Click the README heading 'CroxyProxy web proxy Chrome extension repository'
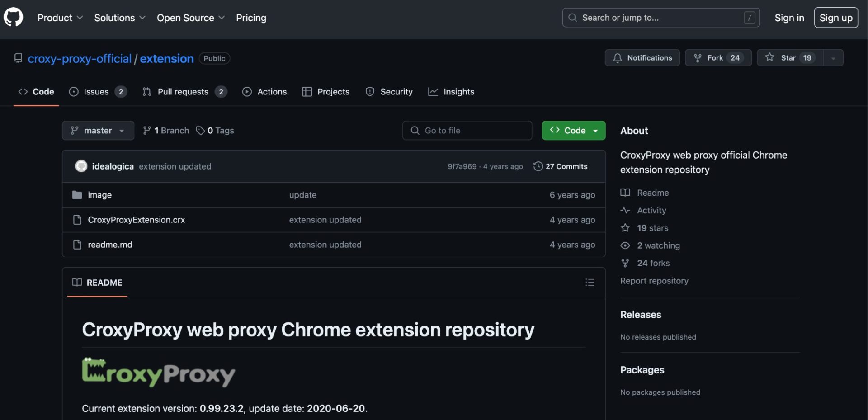 click(308, 330)
